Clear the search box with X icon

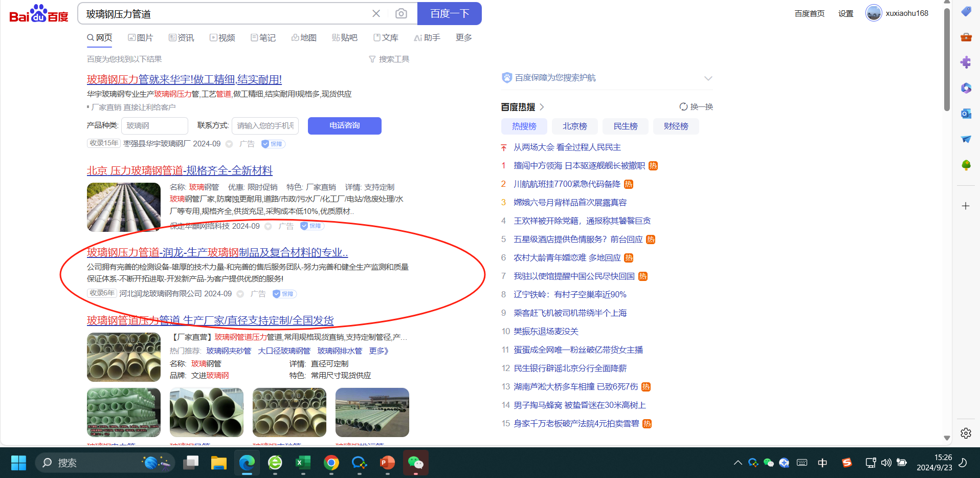[x=376, y=14]
